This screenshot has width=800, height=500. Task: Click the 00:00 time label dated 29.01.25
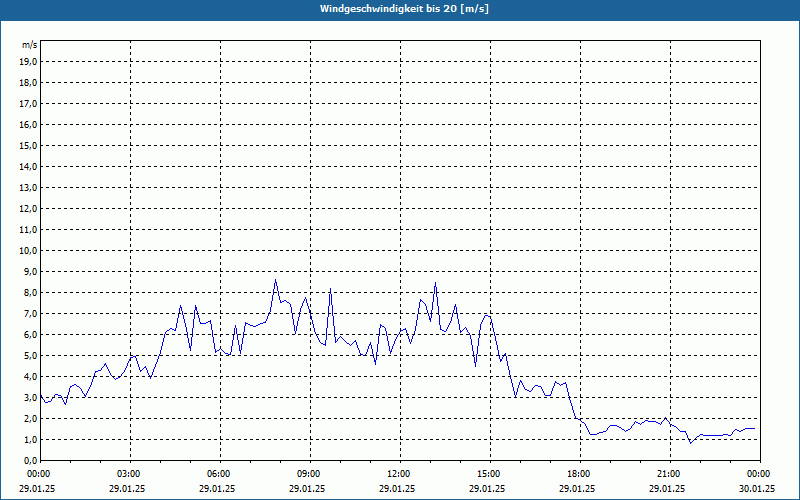tap(38, 474)
